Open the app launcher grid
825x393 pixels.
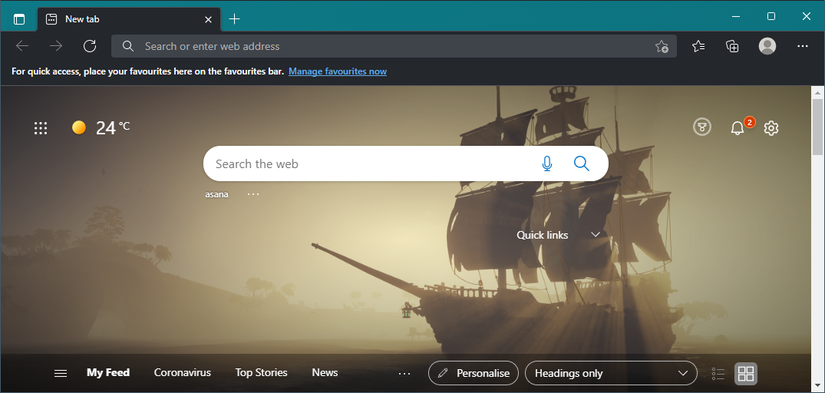(x=41, y=128)
